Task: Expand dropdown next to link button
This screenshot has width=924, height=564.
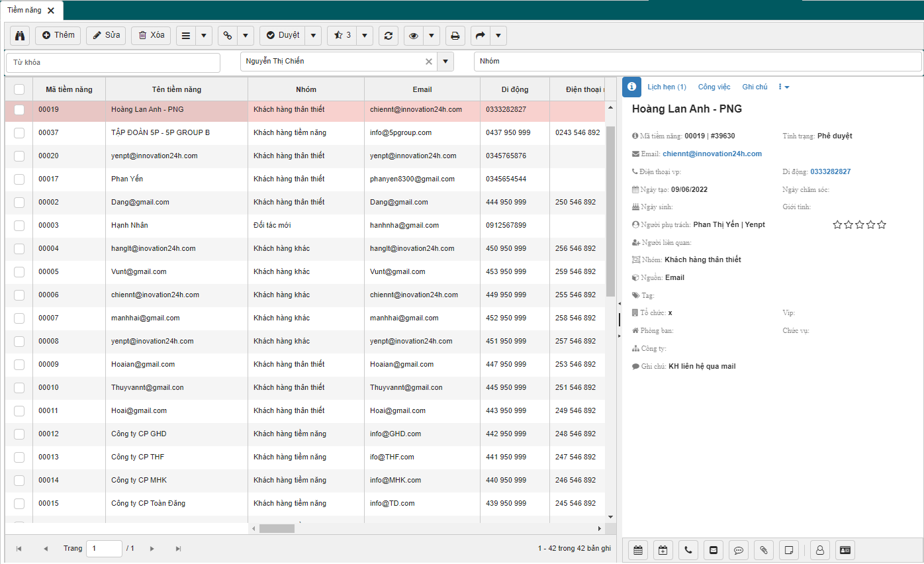Action: pyautogui.click(x=246, y=36)
